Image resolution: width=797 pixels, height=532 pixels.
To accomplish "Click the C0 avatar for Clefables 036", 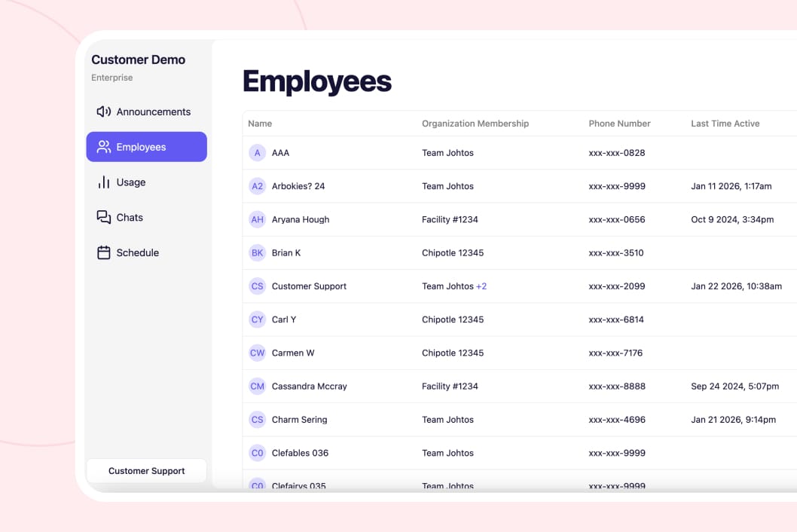I will pos(257,453).
